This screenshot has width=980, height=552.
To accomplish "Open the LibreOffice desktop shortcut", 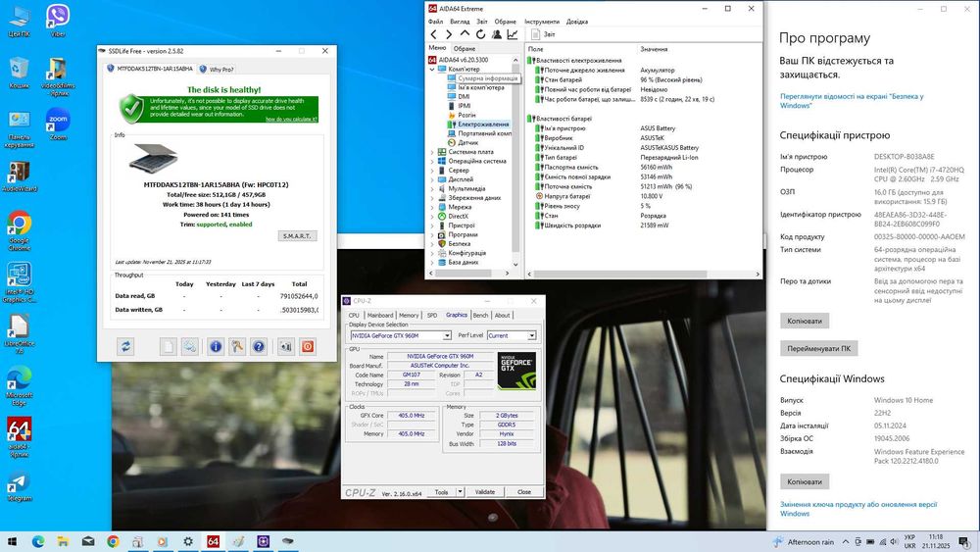I will click(x=19, y=333).
